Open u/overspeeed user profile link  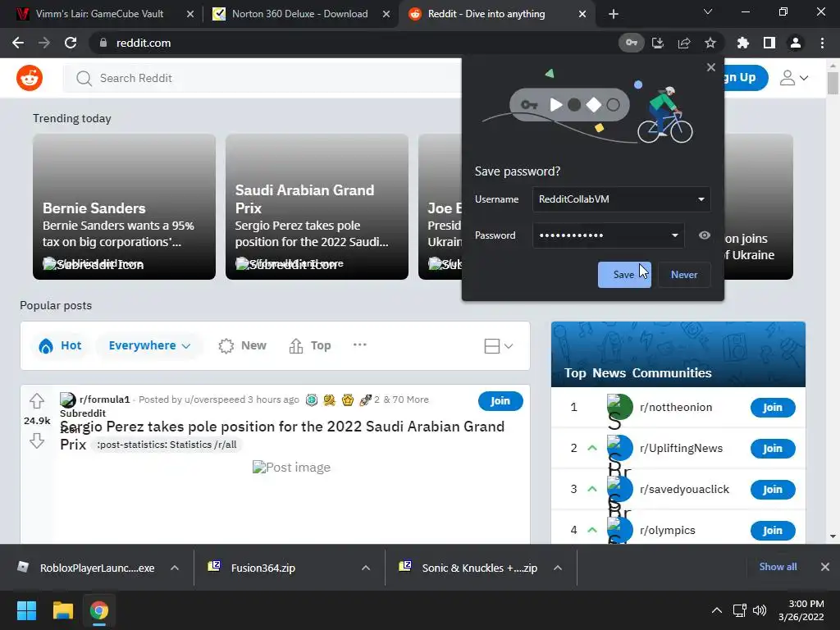[x=214, y=399]
